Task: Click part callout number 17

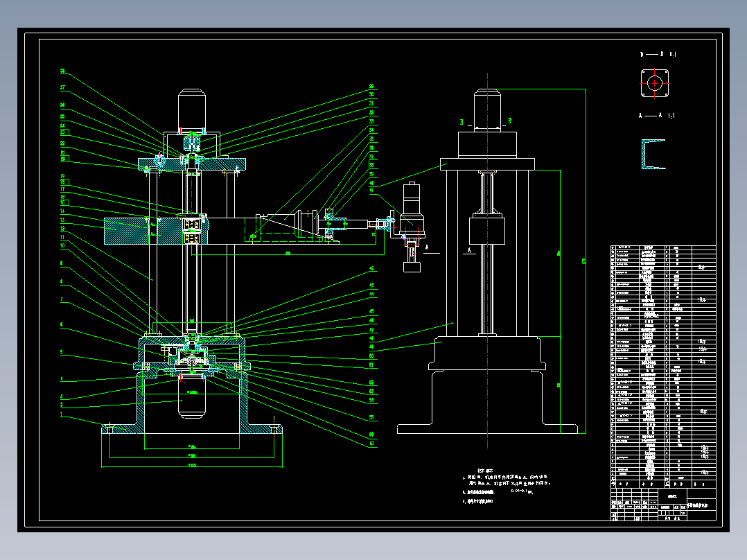Action: (x=62, y=190)
